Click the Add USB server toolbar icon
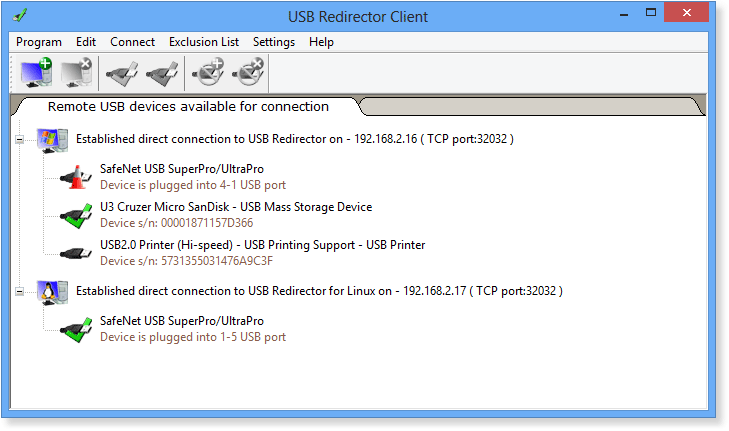This screenshot has height=431, width=729. coord(36,73)
